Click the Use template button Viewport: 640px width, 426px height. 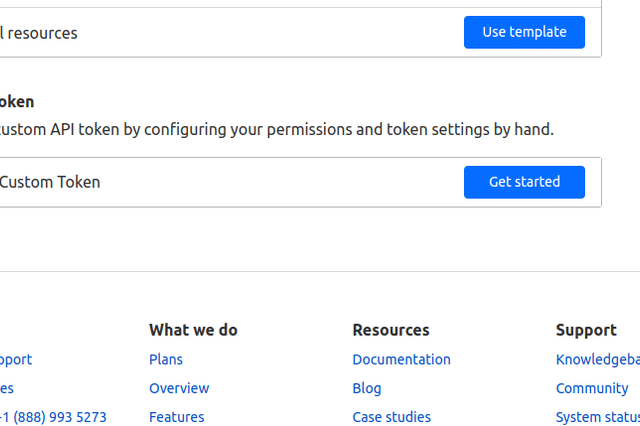524,32
